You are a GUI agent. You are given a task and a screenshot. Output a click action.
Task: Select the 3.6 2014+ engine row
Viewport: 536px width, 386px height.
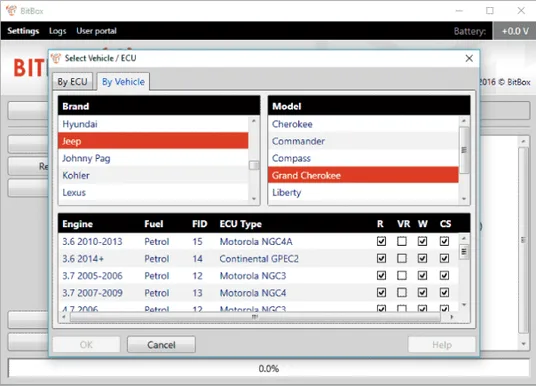click(258, 258)
